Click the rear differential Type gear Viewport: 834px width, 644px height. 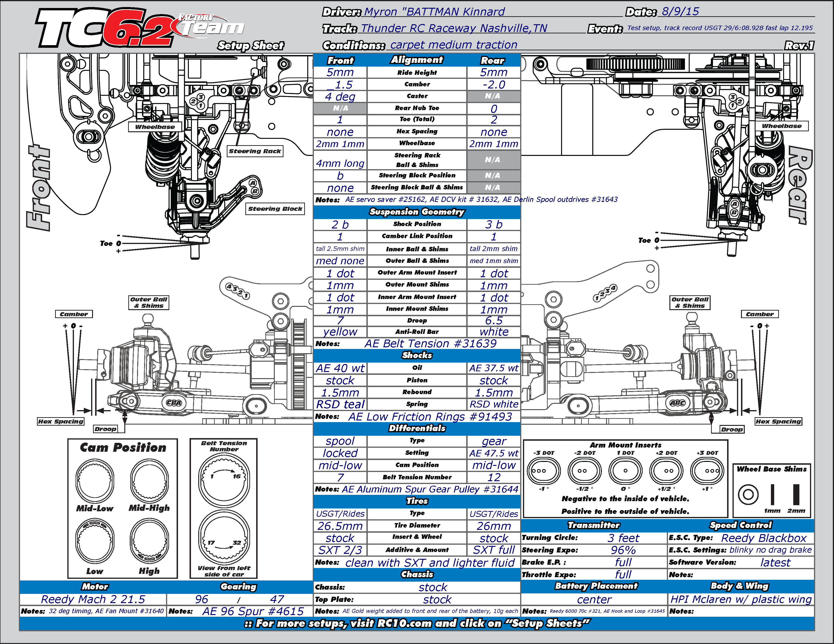coord(494,441)
